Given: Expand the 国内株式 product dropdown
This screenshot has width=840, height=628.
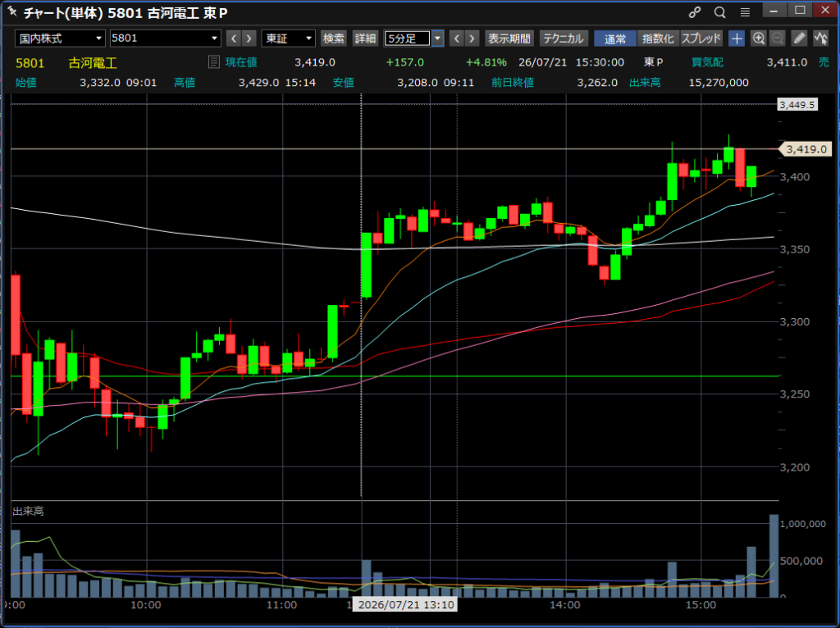Looking at the screenshot, I should coord(60,39).
